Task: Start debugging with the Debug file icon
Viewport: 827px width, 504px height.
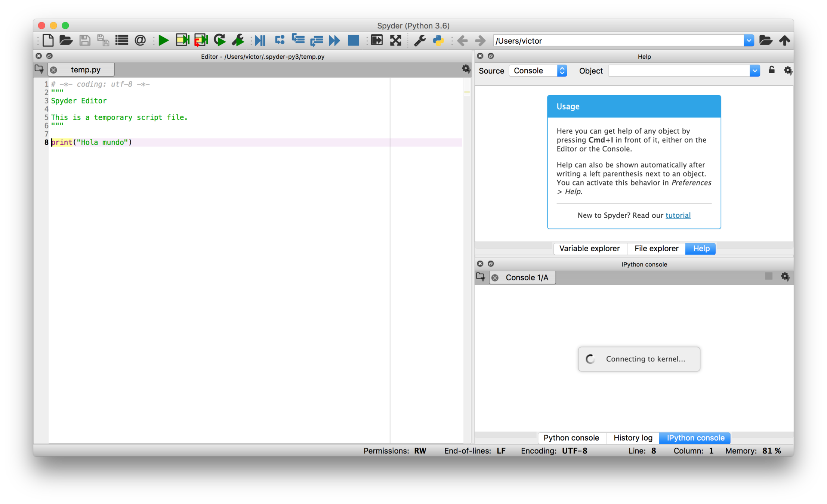Action: coord(260,40)
